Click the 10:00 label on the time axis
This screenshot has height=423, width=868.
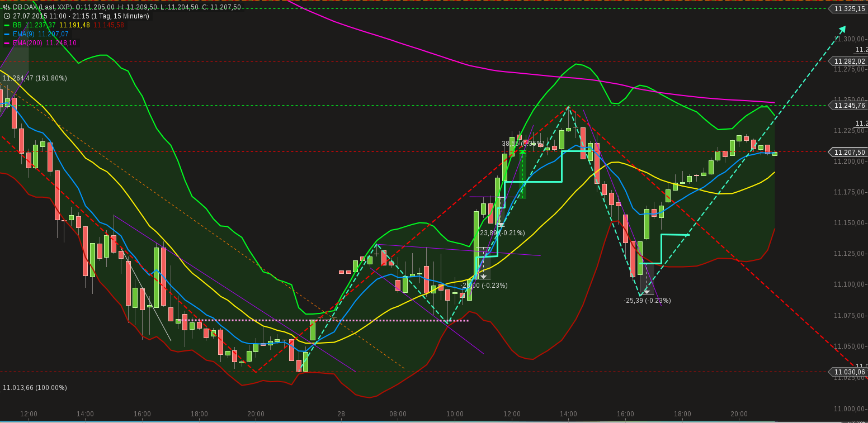(455, 414)
